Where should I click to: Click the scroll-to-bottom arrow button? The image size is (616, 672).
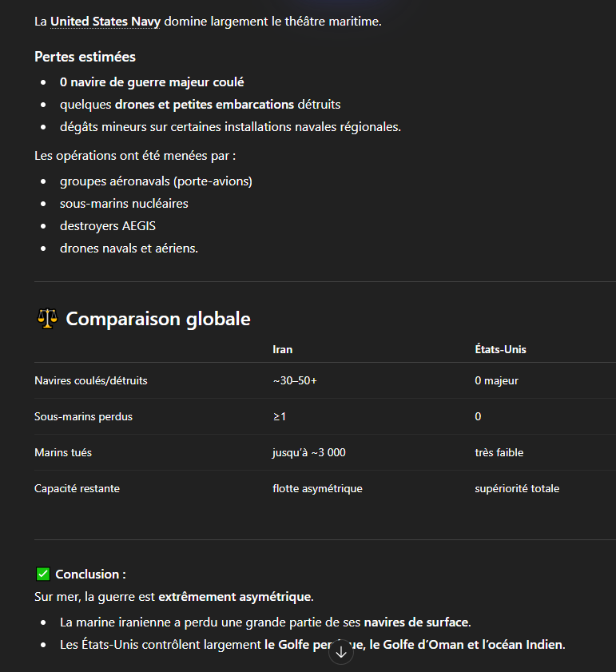tap(341, 652)
